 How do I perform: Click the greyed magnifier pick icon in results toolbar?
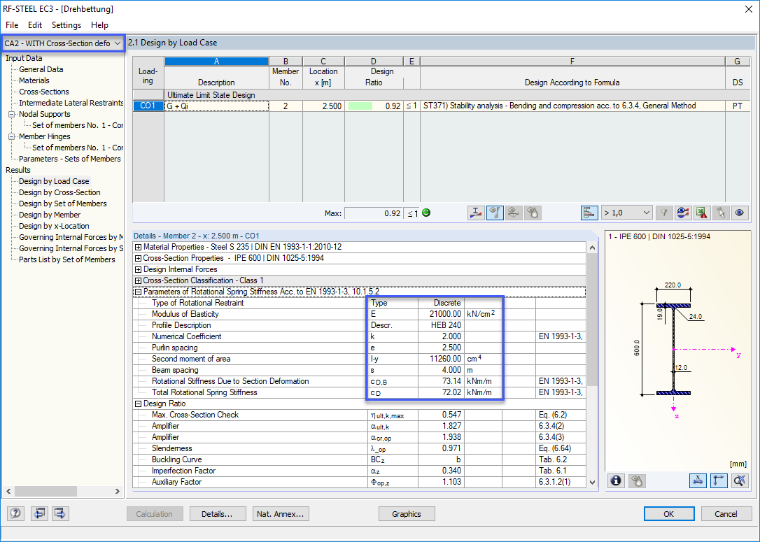pyautogui.click(x=533, y=213)
